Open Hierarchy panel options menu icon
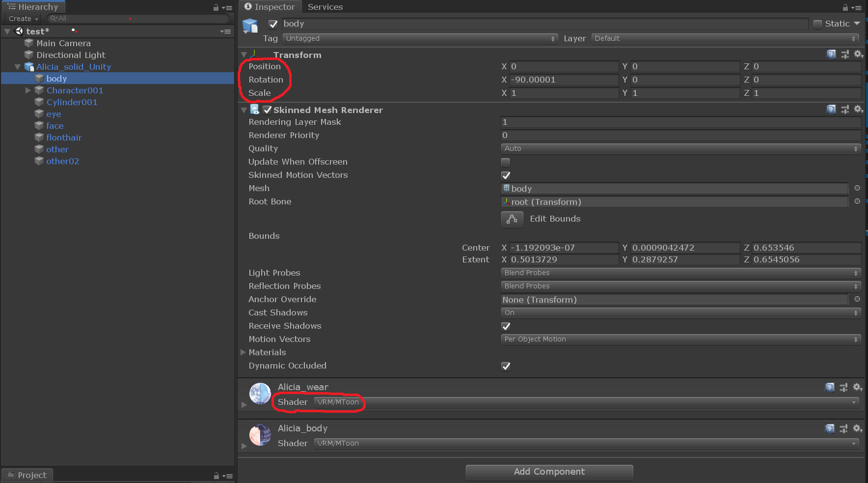Screen dimensions: 868x483 (x=227, y=7)
